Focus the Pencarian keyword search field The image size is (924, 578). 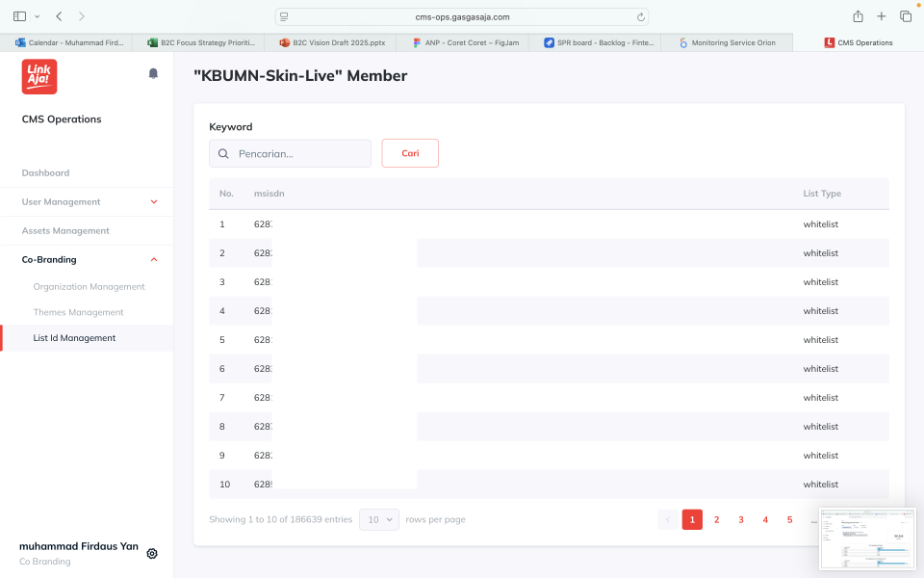[x=290, y=153]
